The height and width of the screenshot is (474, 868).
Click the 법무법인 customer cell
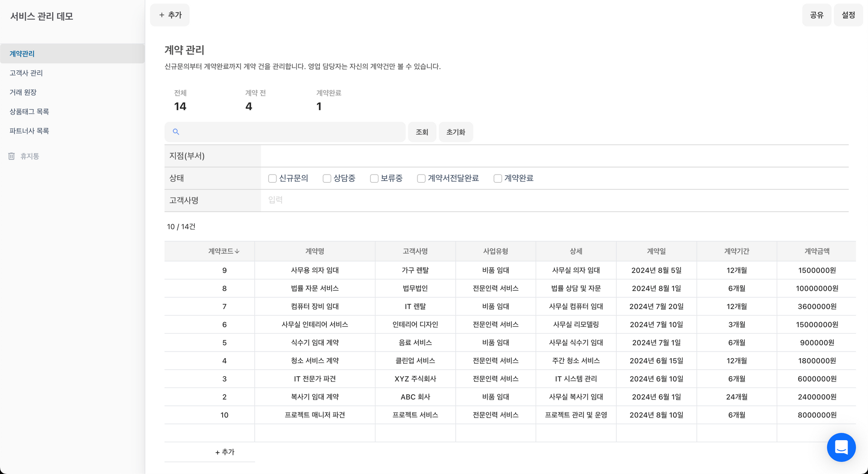tap(415, 288)
